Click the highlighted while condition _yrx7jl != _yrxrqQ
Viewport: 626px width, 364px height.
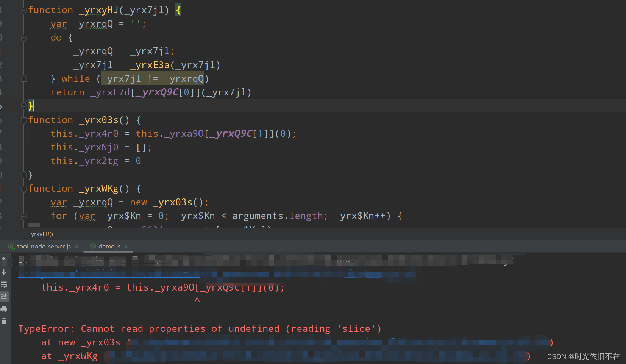click(x=153, y=79)
